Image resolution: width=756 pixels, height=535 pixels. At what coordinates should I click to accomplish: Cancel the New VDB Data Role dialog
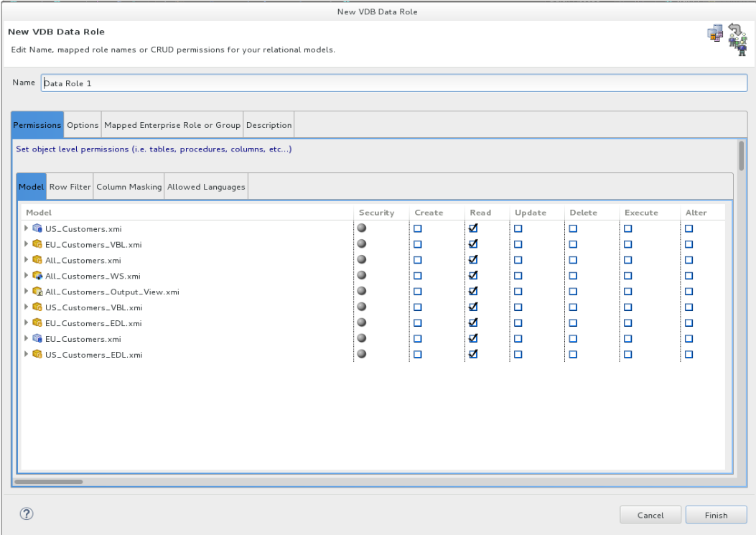tap(650, 514)
